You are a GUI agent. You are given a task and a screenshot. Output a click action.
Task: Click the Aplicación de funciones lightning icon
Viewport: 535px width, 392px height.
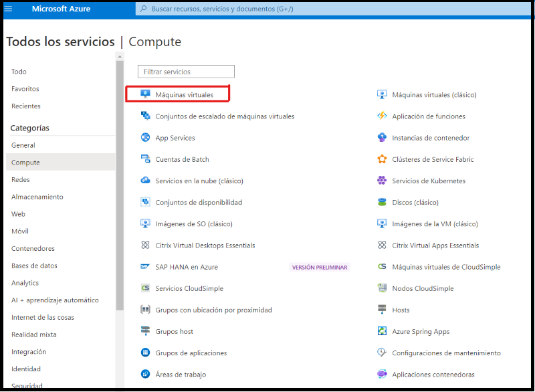coord(382,116)
